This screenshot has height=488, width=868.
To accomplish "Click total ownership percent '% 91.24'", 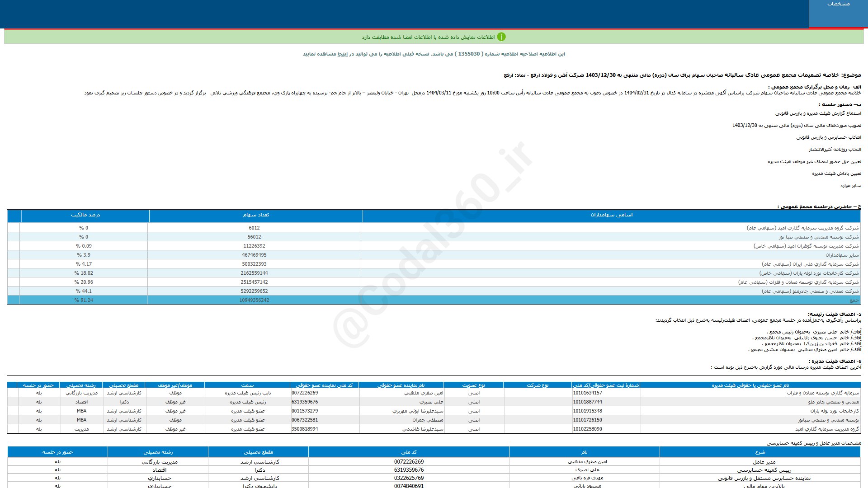I will pos(84,300).
